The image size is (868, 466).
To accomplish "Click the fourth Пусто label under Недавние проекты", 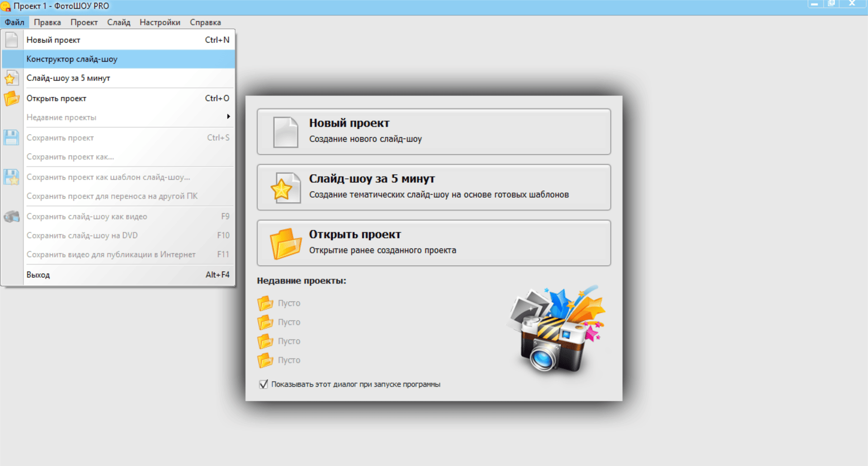I will [x=289, y=360].
